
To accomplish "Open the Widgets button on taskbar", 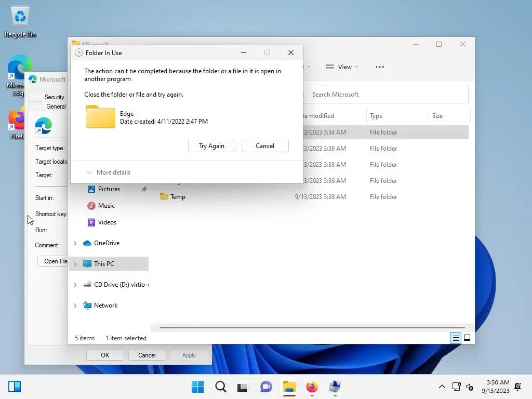I will (x=15, y=387).
